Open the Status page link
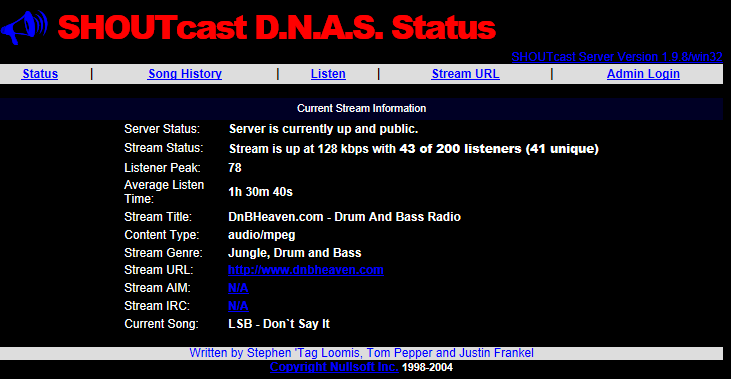 tap(40, 74)
